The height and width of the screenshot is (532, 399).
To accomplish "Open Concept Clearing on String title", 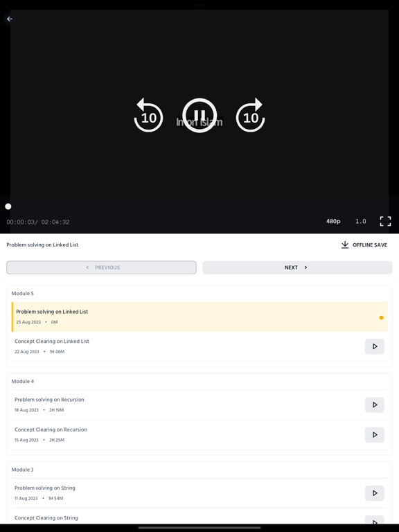I will [x=46, y=517].
